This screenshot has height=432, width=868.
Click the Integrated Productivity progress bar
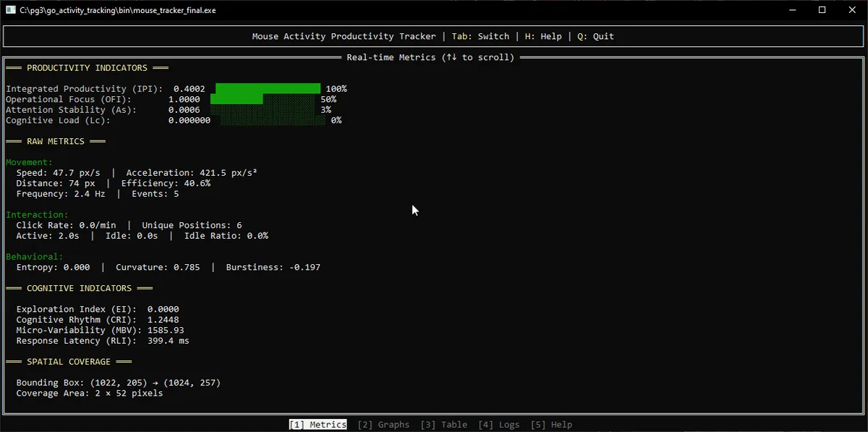click(x=268, y=89)
